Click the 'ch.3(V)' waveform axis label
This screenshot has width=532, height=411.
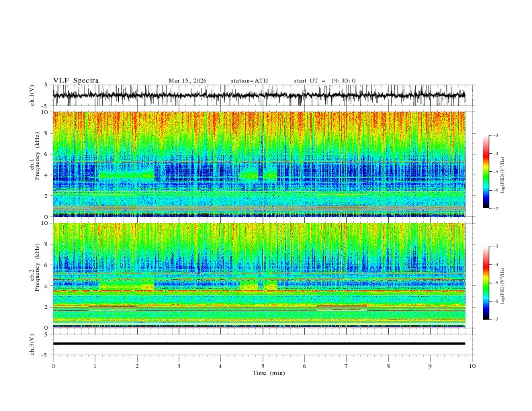coord(32,345)
